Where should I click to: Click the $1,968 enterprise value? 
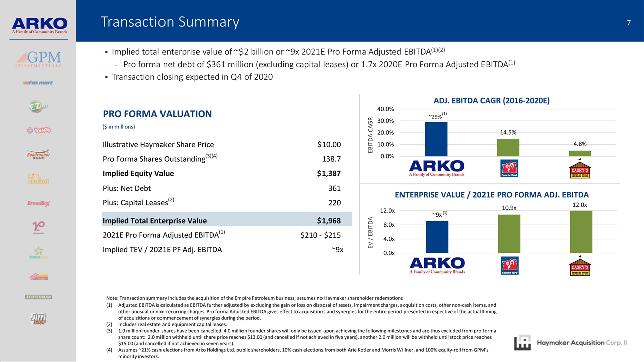coord(329,221)
